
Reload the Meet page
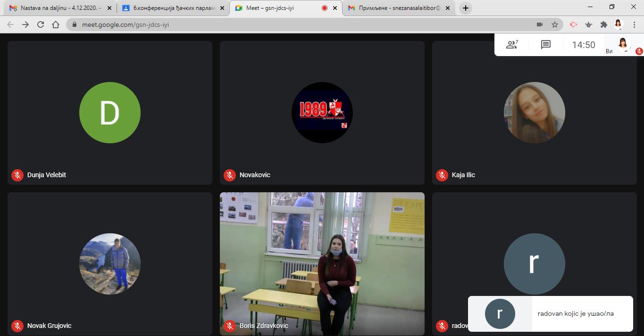click(x=41, y=25)
